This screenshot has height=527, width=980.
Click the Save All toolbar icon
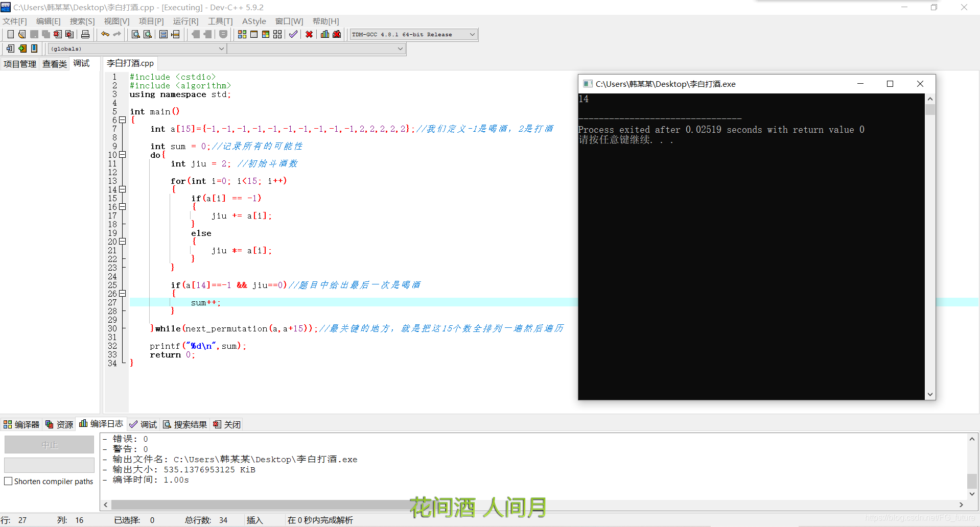[46, 34]
